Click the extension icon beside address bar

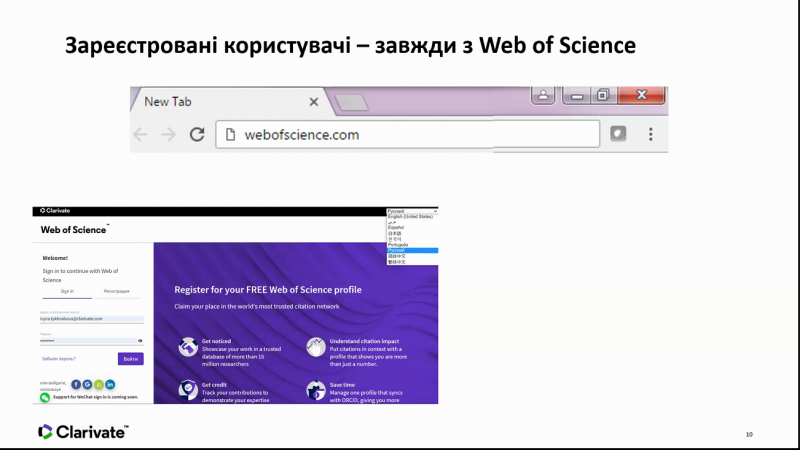619,134
